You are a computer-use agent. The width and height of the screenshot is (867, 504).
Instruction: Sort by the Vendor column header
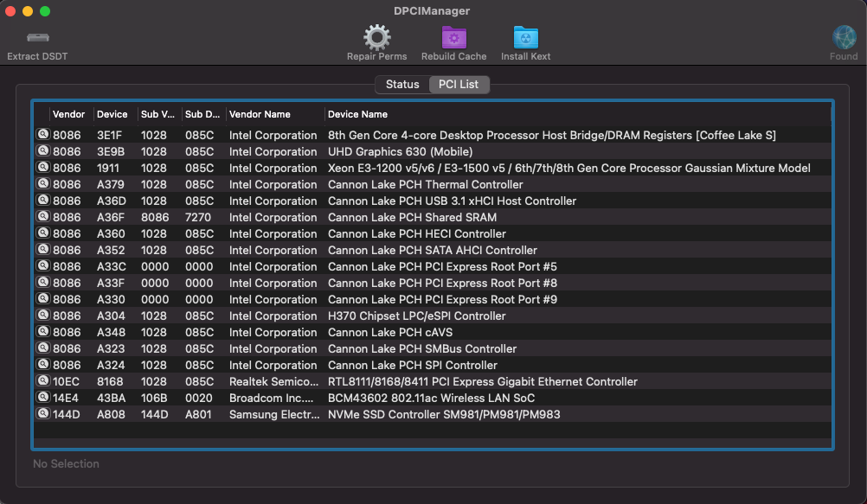tap(68, 114)
